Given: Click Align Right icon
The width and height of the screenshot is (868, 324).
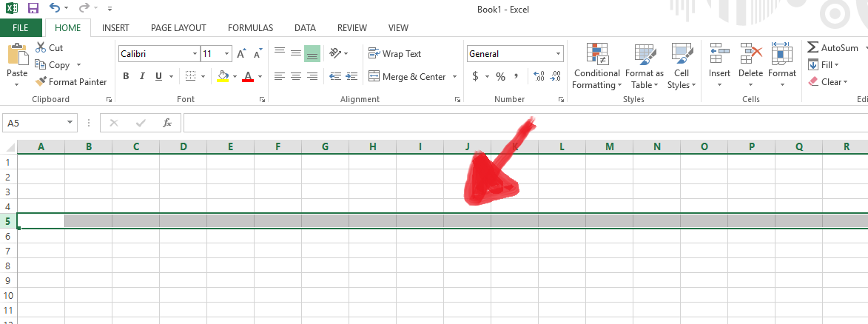Looking at the screenshot, I should tap(312, 76).
